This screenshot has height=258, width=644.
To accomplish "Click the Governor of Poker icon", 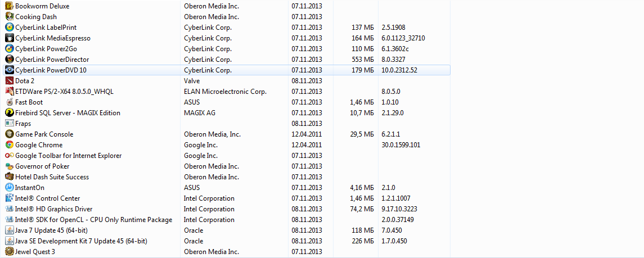I will click(9, 166).
